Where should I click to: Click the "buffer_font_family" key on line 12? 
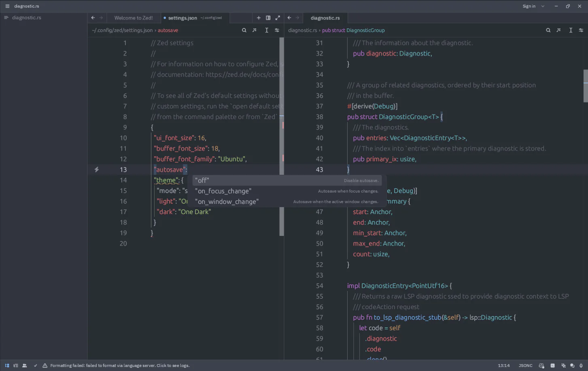[185, 159]
